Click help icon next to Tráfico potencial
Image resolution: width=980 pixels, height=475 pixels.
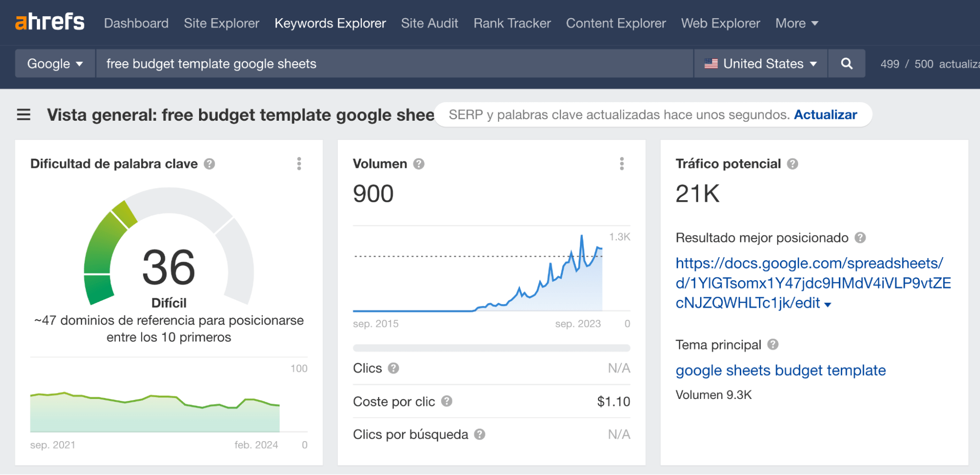coord(793,164)
